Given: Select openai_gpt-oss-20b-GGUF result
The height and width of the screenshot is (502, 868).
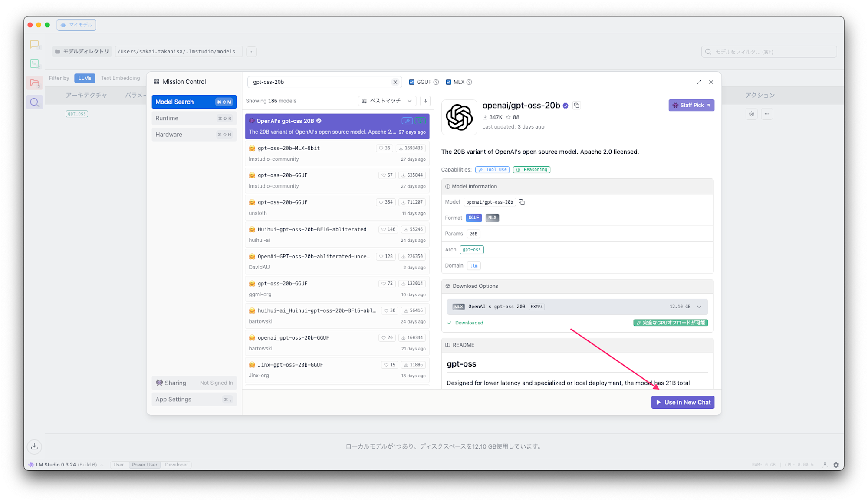Looking at the screenshot, I should (337, 343).
